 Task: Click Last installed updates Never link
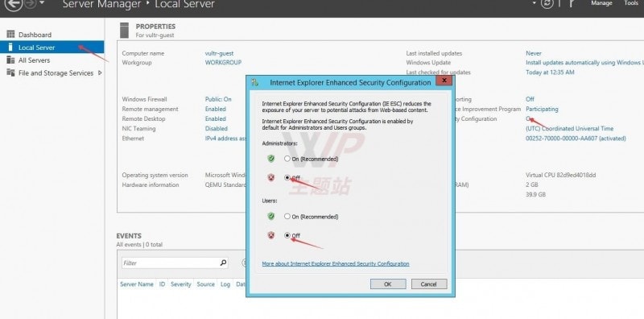[x=534, y=53]
